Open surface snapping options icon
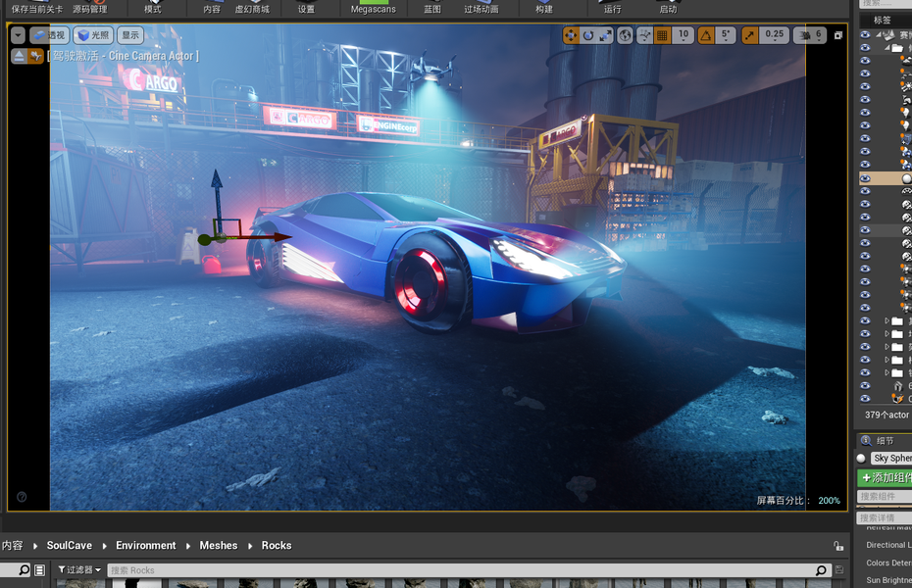This screenshot has width=912, height=588. 644,35
